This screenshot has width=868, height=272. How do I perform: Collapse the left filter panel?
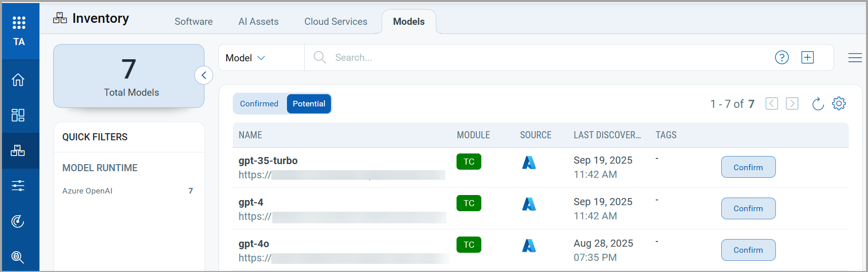[x=203, y=75]
